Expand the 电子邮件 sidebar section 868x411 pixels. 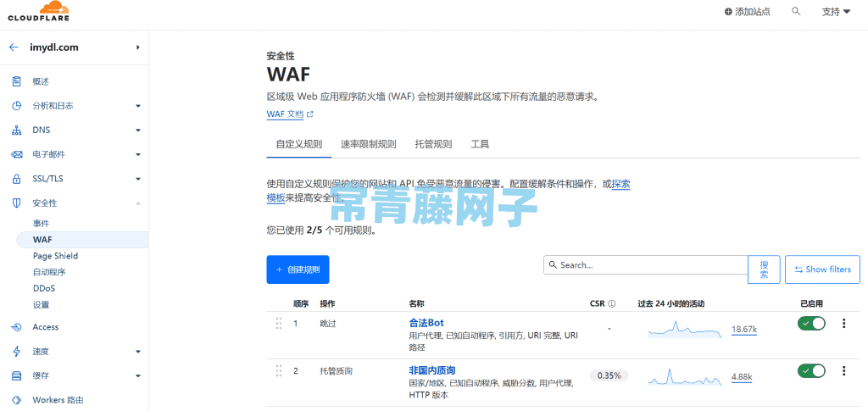(138, 155)
